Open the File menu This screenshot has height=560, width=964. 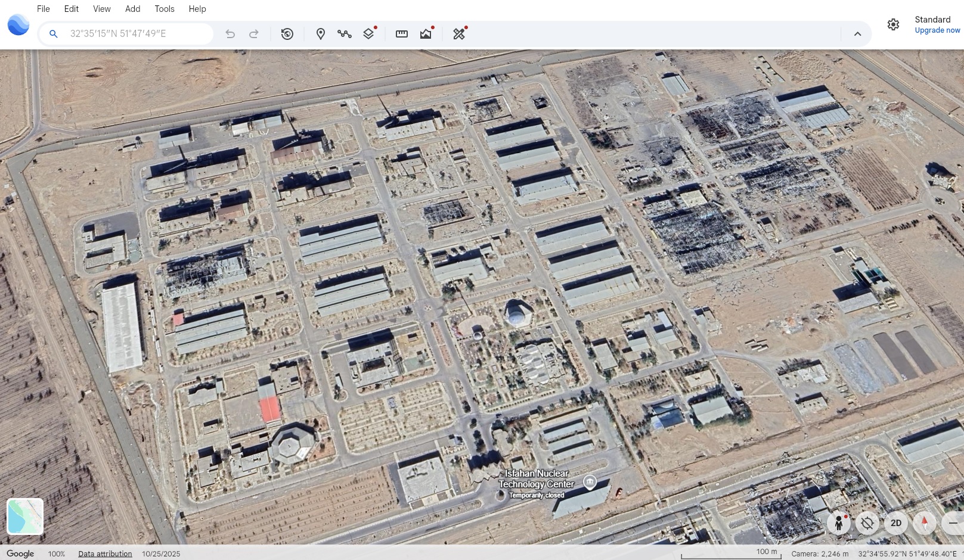pos(44,9)
